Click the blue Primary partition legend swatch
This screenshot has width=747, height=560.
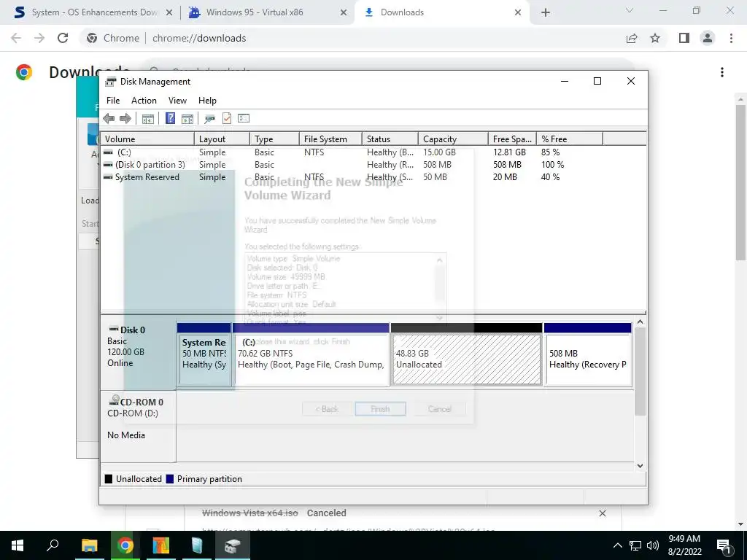pos(169,479)
